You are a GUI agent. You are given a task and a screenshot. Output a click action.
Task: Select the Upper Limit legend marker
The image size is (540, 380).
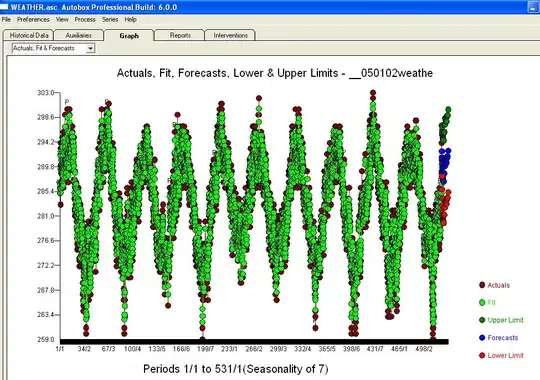coord(482,320)
